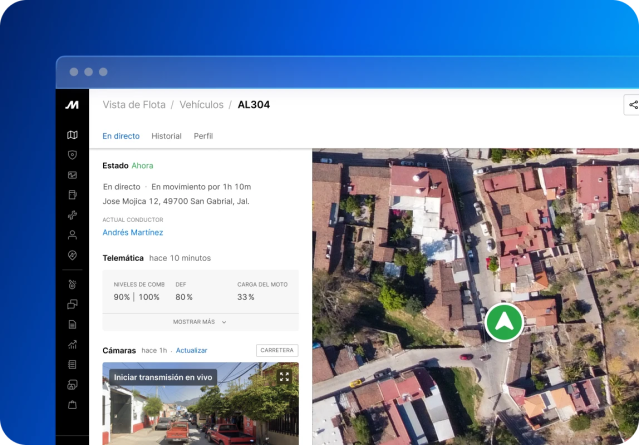Navigate to Vehículos breadcrumb
The height and width of the screenshot is (445, 639).
coord(201,105)
